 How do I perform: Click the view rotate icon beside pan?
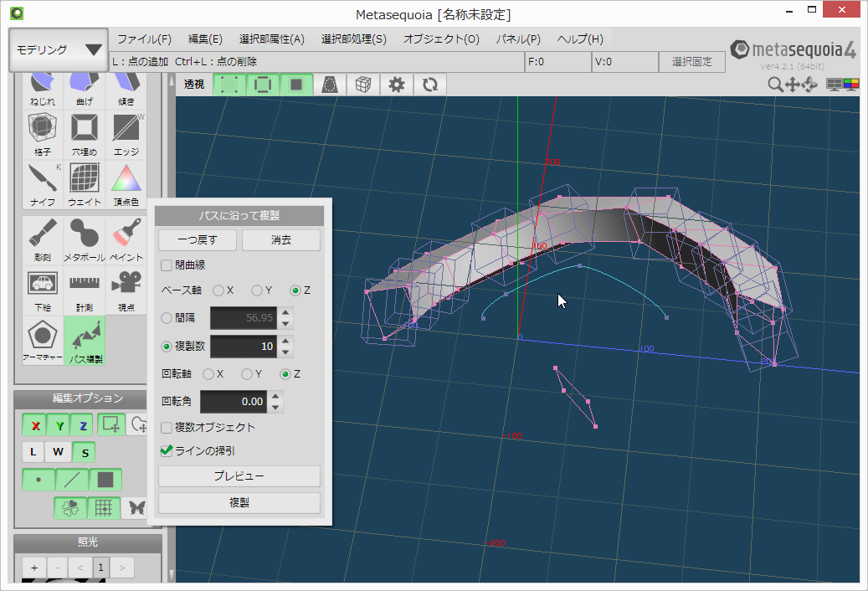point(809,84)
